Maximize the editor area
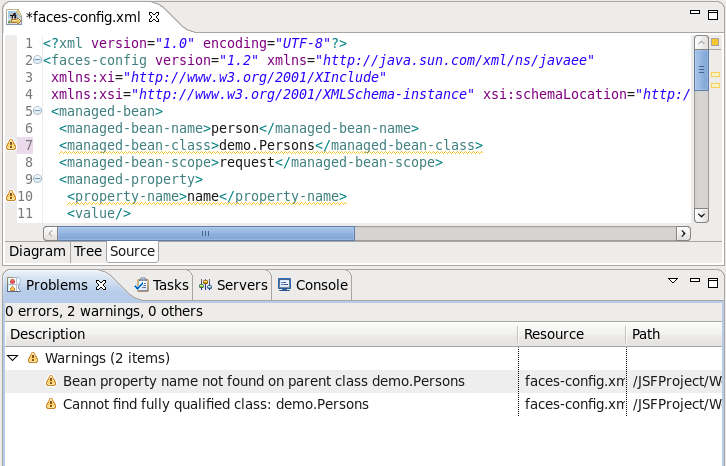The width and height of the screenshot is (726, 466). pyautogui.click(x=713, y=15)
